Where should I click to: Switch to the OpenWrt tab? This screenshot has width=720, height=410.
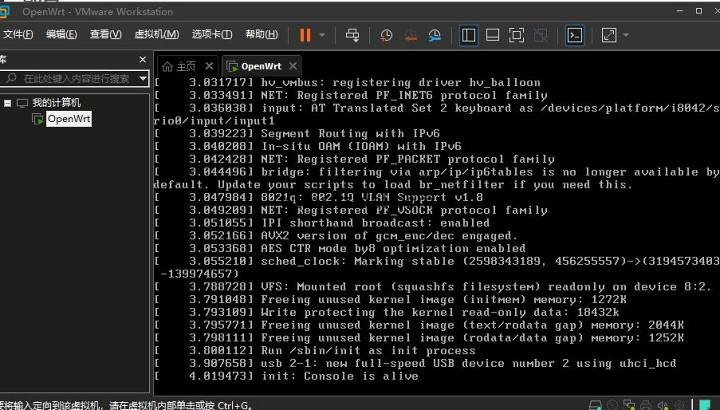pyautogui.click(x=261, y=67)
